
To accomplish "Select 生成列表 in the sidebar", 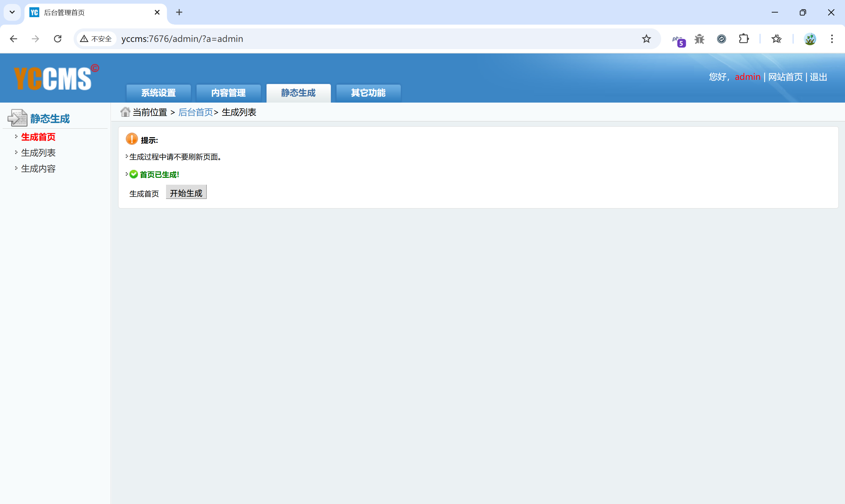I will [x=38, y=153].
